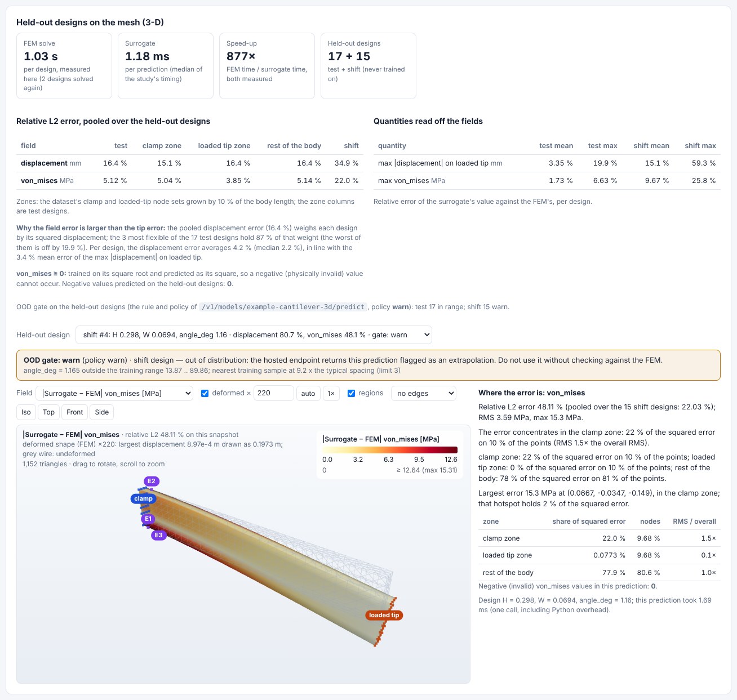Click the loaded tip region label
Viewport: 737px width, 700px height.
click(384, 615)
